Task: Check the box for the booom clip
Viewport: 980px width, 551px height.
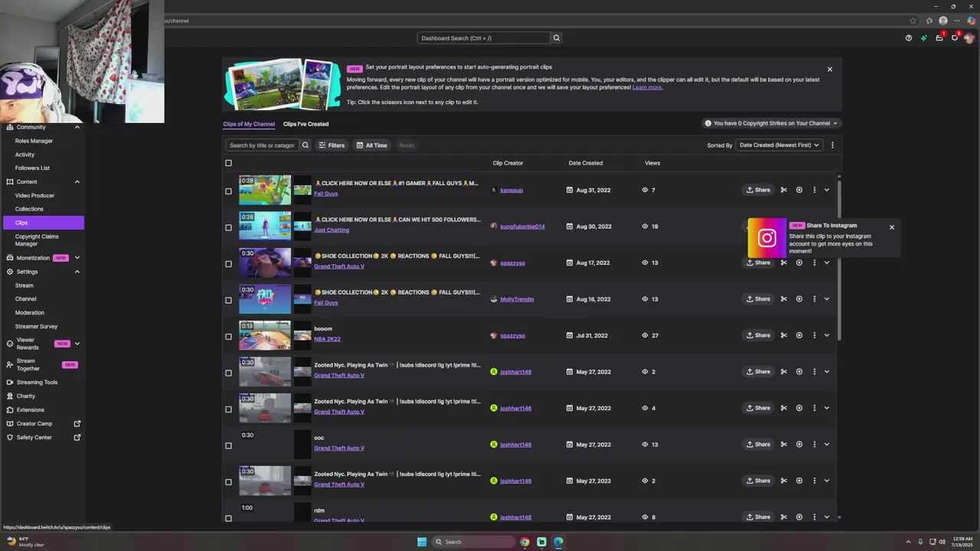Action: pyautogui.click(x=228, y=337)
